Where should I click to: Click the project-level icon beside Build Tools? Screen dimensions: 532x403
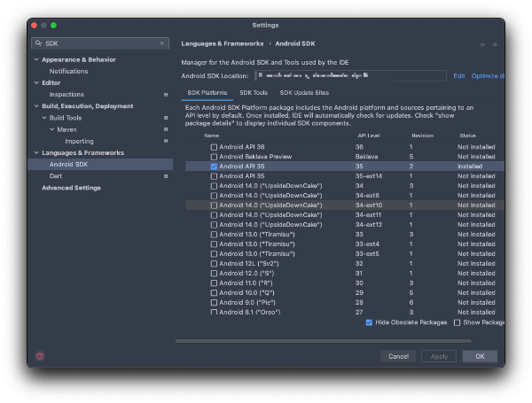pyautogui.click(x=166, y=118)
